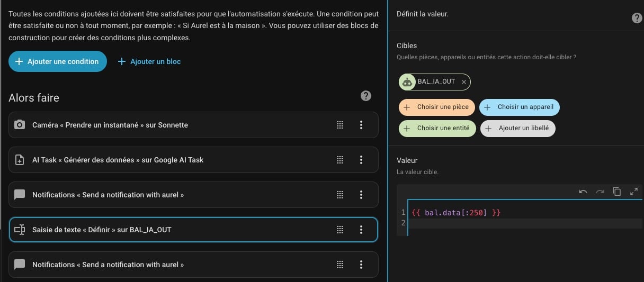Open menu for last Notifications action
Viewport: 644px width, 282px height.
361,265
